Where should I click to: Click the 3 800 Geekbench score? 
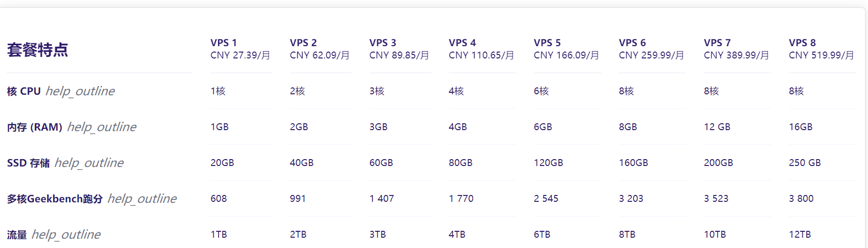click(801, 198)
